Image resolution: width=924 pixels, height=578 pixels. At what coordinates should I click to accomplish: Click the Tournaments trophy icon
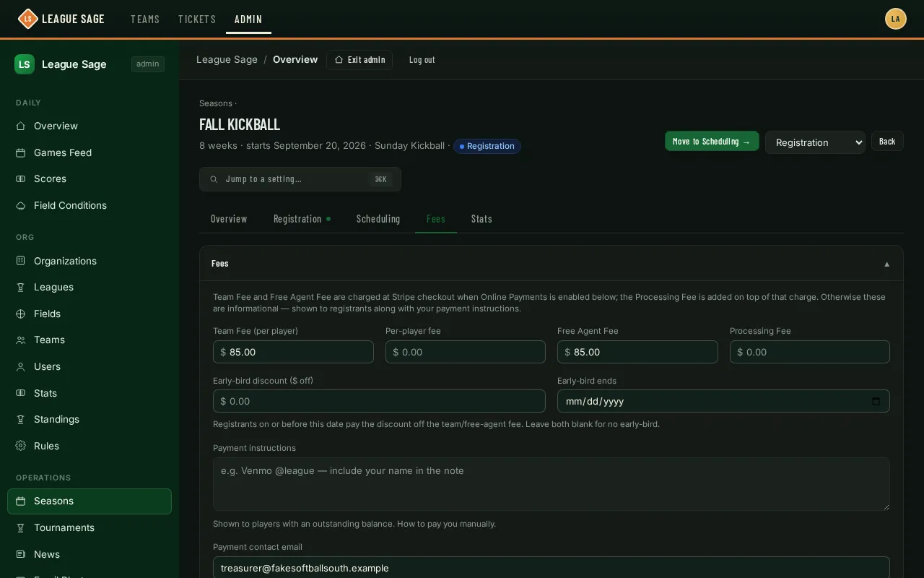coord(21,527)
